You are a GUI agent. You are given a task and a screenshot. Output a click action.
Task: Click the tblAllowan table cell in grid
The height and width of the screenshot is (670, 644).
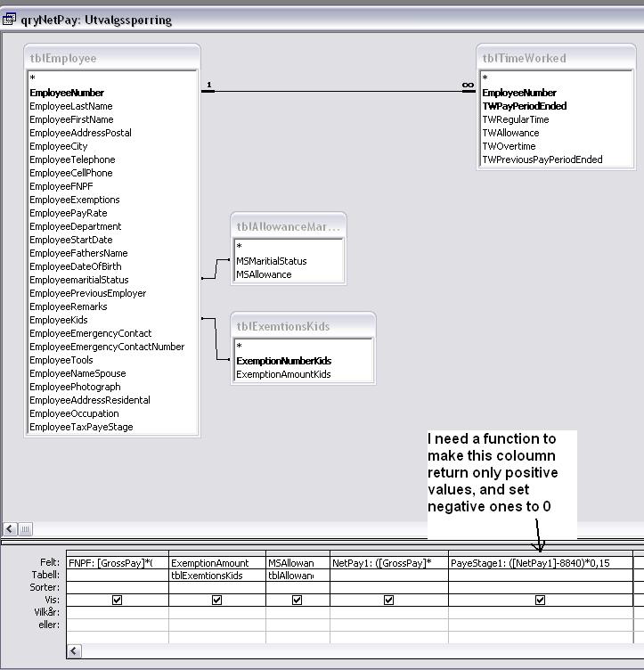pyautogui.click(x=298, y=576)
